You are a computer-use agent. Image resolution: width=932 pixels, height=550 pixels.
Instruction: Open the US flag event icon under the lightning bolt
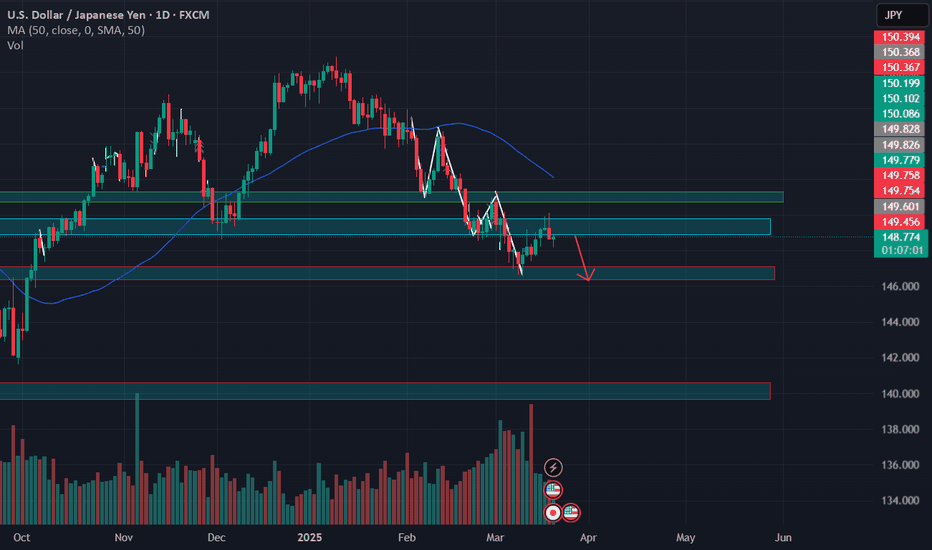pos(553,490)
